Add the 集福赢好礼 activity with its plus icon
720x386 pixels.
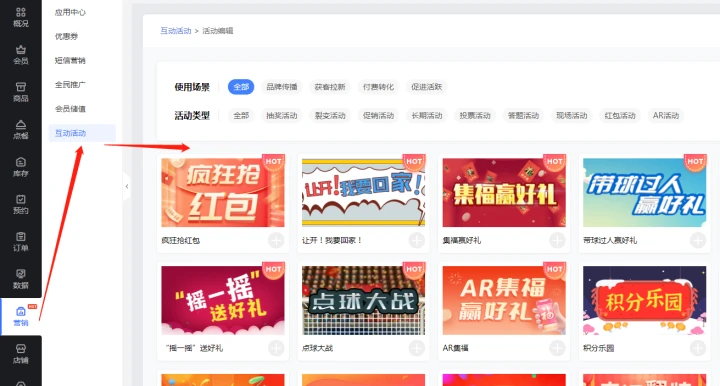coord(557,240)
